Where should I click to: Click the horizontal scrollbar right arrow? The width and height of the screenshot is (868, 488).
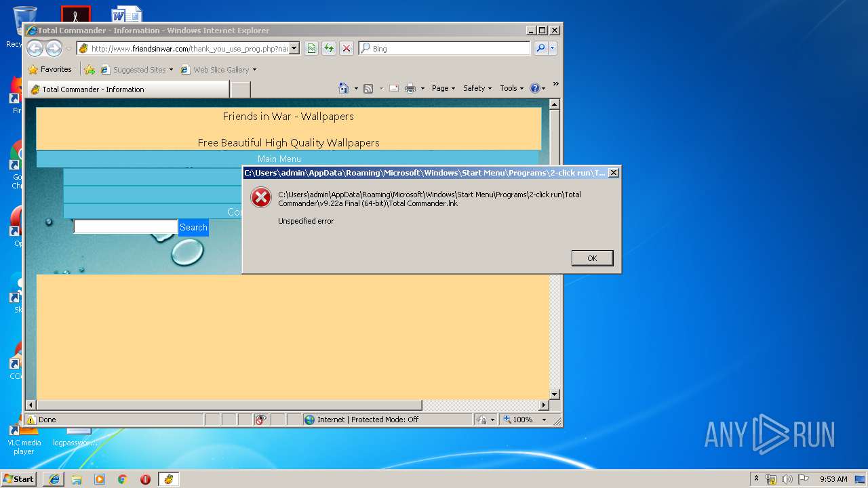pos(543,405)
